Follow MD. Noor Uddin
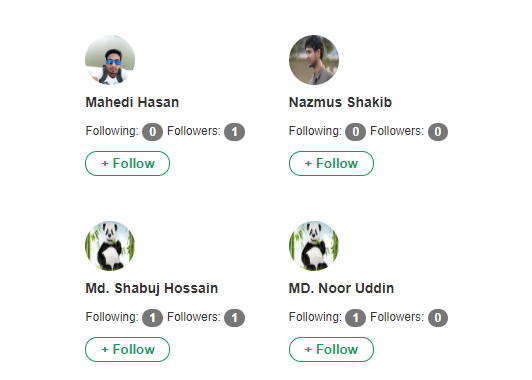 331,349
